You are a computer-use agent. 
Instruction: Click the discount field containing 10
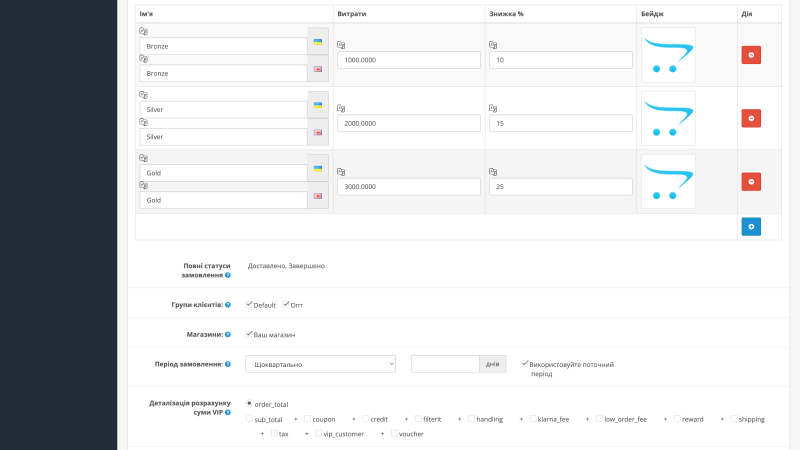point(561,60)
